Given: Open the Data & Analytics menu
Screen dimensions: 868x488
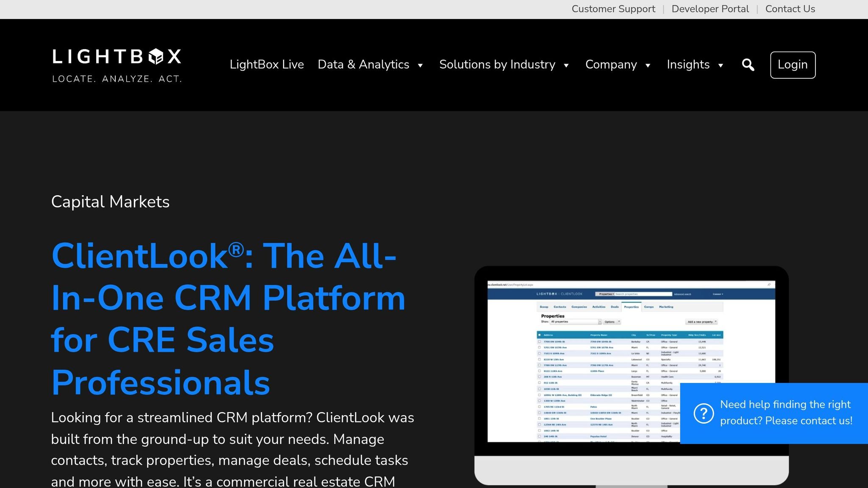Looking at the screenshot, I should pyautogui.click(x=364, y=64).
